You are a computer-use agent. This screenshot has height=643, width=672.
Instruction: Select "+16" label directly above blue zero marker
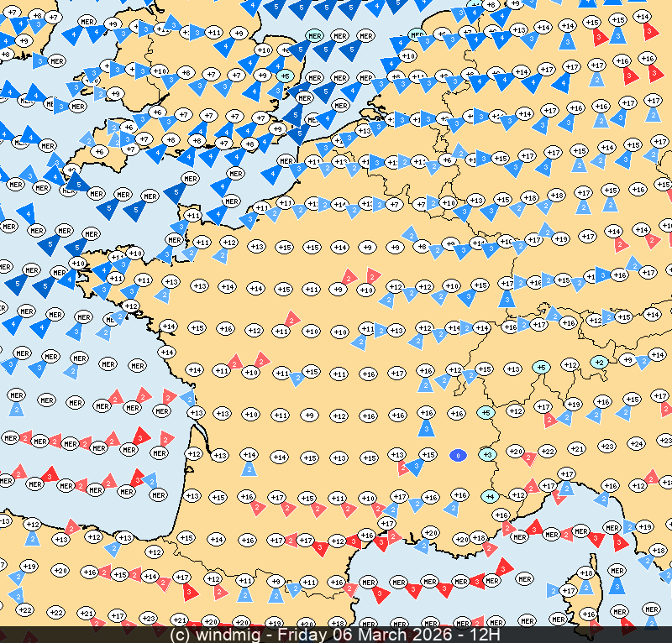pyautogui.click(x=456, y=413)
